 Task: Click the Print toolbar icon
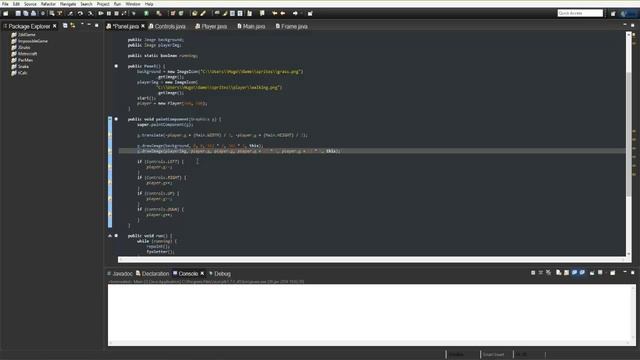[33, 13]
